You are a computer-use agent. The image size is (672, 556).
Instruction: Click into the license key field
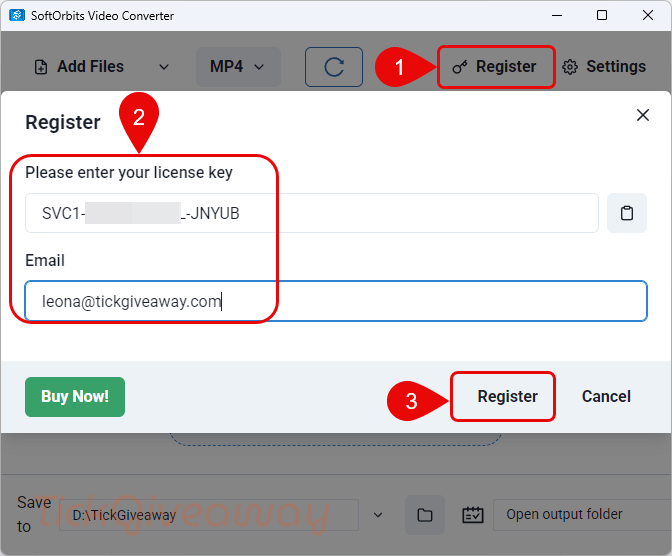[312, 213]
